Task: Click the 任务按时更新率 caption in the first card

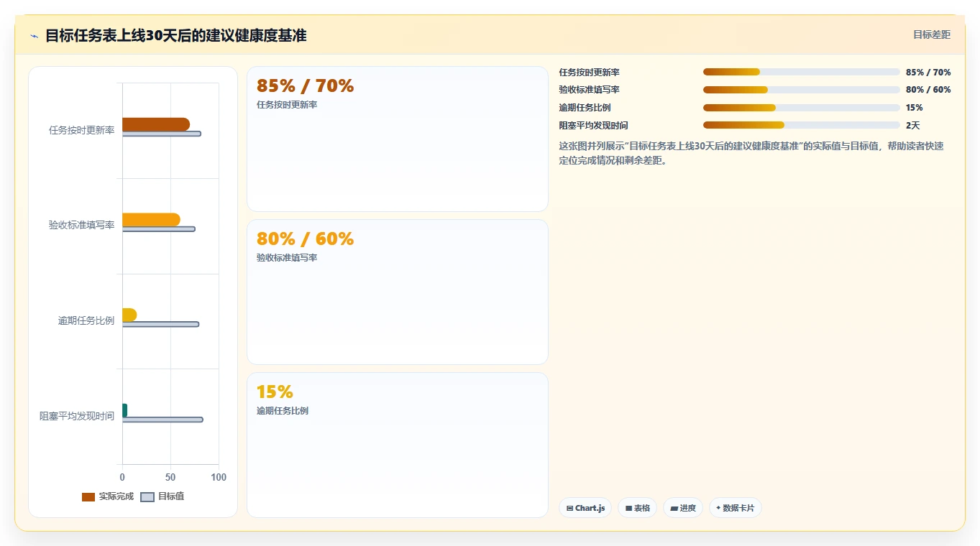Action: [287, 104]
